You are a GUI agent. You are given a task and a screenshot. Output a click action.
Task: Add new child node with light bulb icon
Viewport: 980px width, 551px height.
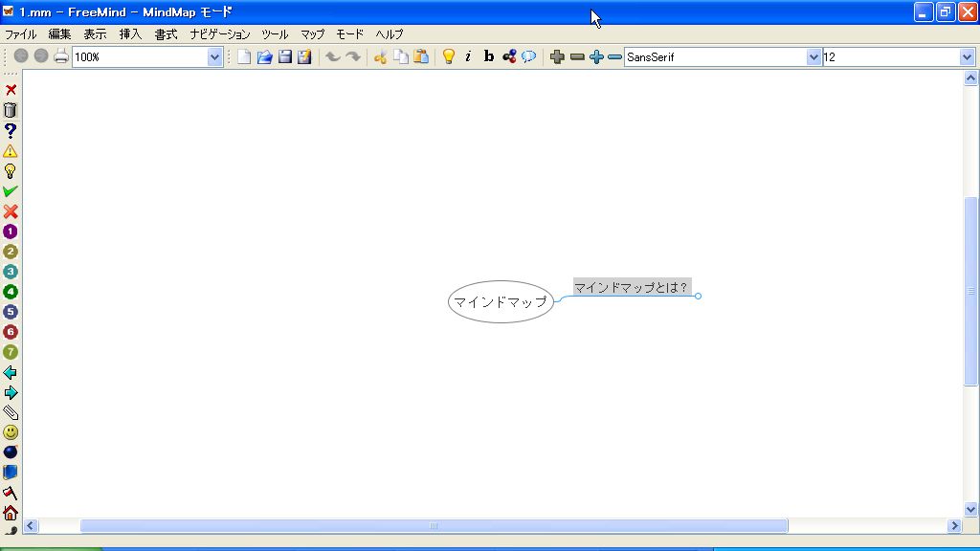pyautogui.click(x=448, y=56)
